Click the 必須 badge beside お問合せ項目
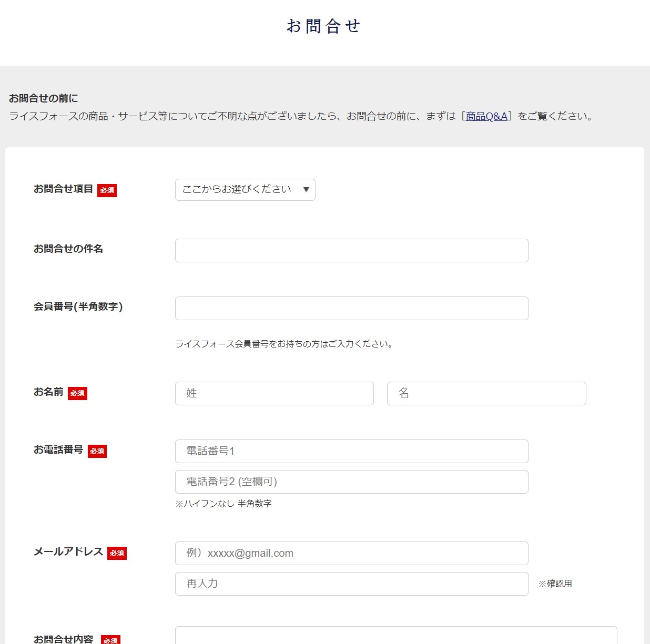Image resolution: width=650 pixels, height=644 pixels. [x=107, y=190]
